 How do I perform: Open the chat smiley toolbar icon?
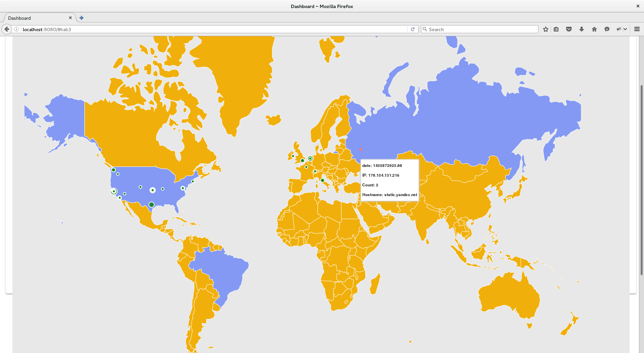pos(607,29)
